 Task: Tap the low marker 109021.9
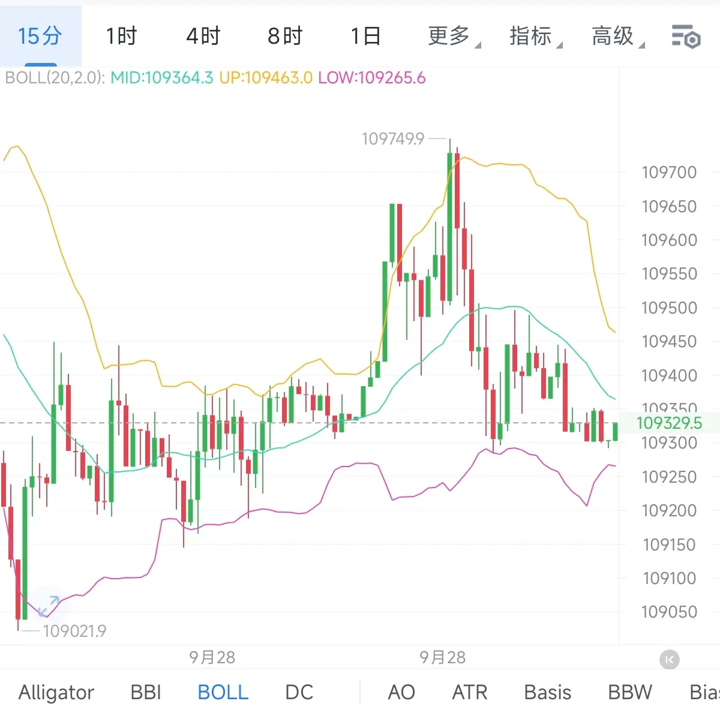click(x=74, y=631)
